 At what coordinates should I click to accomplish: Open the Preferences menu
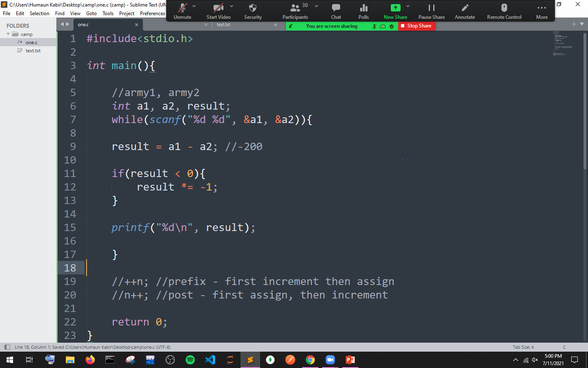click(x=152, y=13)
